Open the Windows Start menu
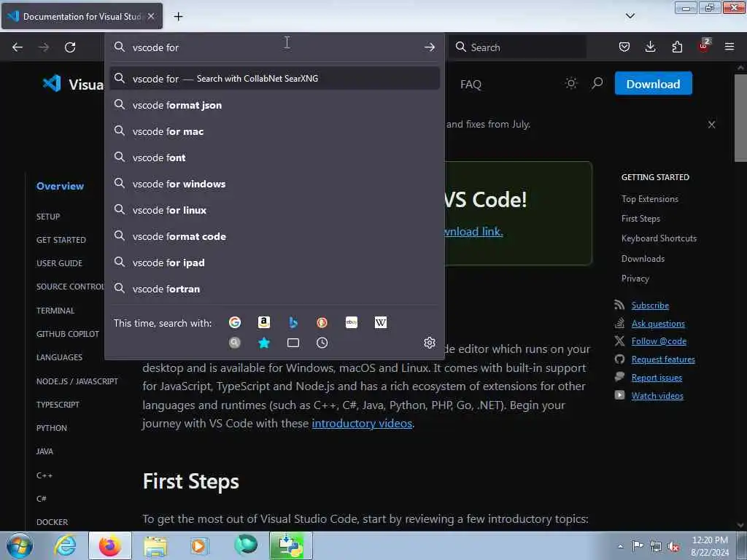The width and height of the screenshot is (747, 560). pyautogui.click(x=20, y=545)
